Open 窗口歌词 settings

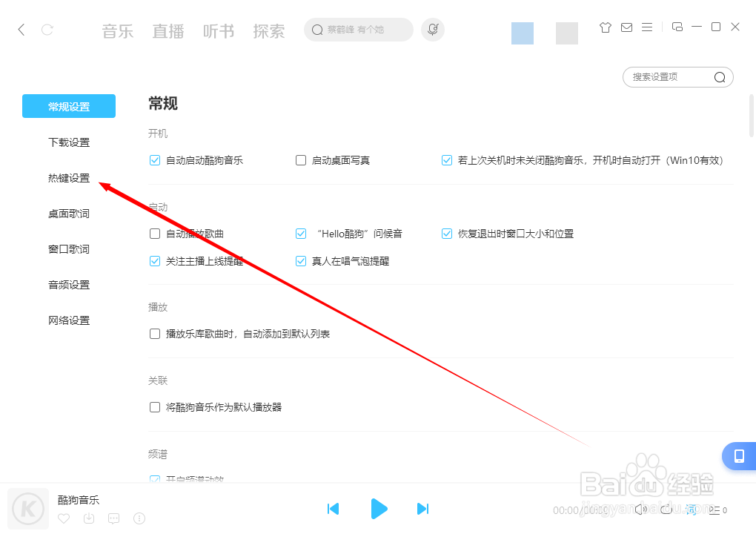69,249
